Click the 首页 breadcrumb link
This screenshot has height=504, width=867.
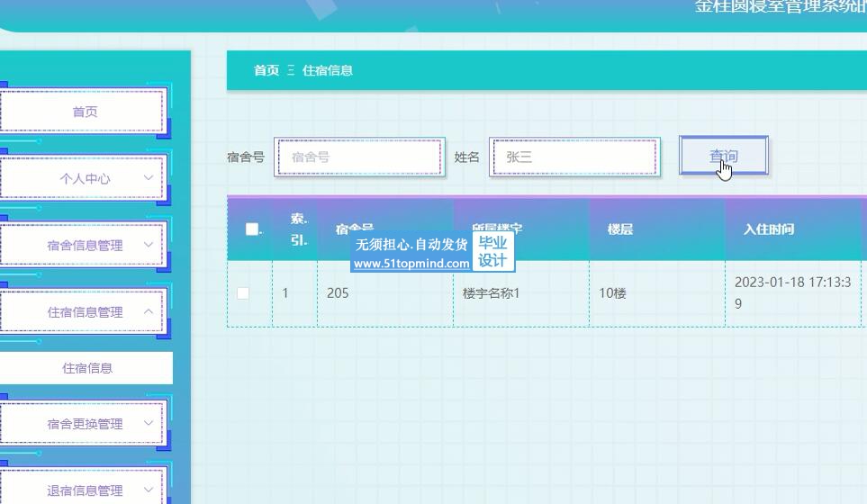click(x=266, y=70)
